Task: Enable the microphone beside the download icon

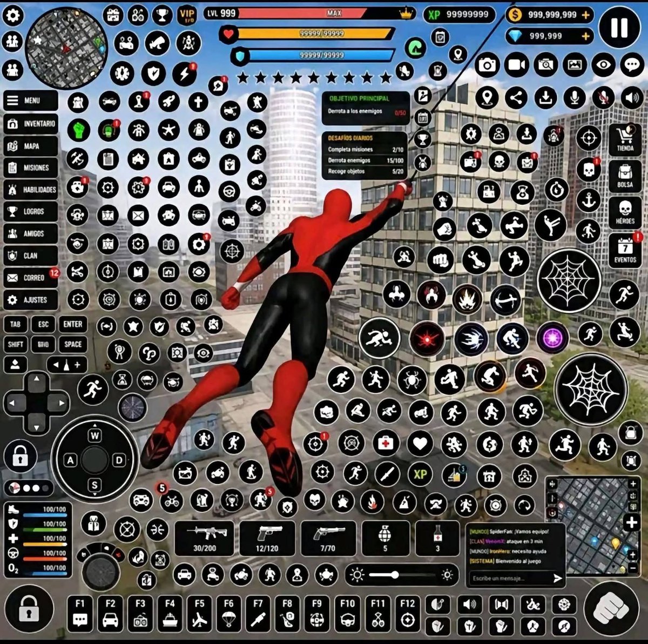Action: point(575,98)
